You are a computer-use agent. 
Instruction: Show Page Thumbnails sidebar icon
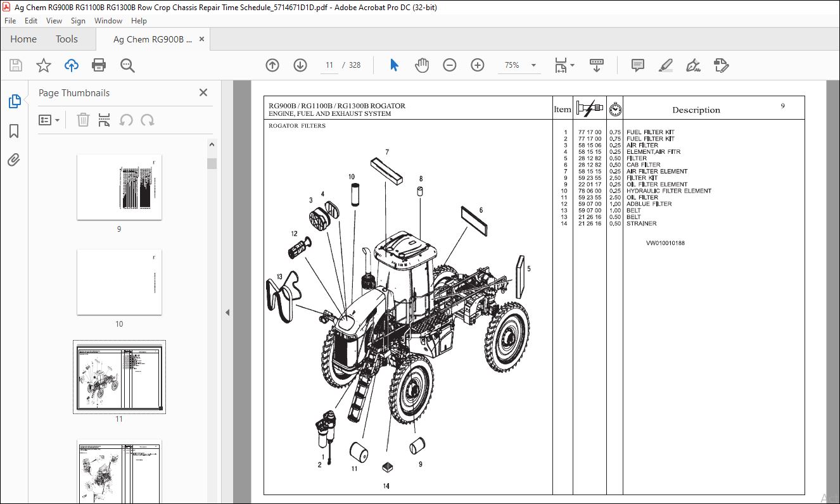pos(14,101)
